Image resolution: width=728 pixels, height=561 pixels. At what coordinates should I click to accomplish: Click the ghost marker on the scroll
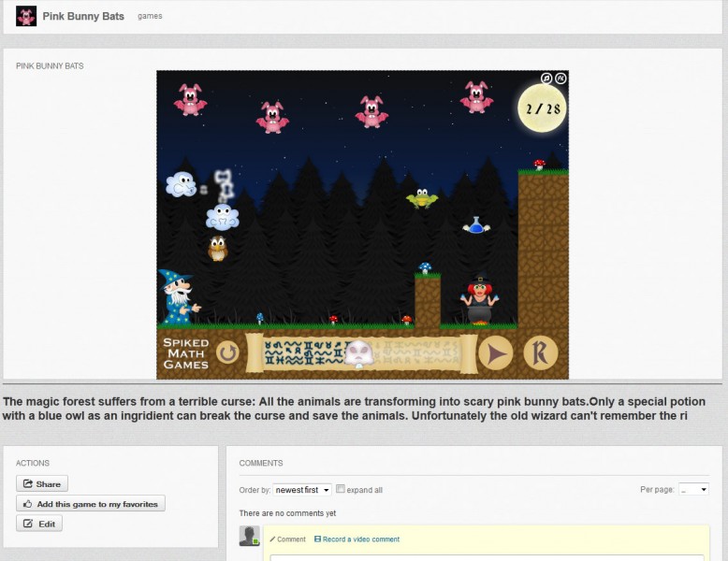tap(359, 354)
